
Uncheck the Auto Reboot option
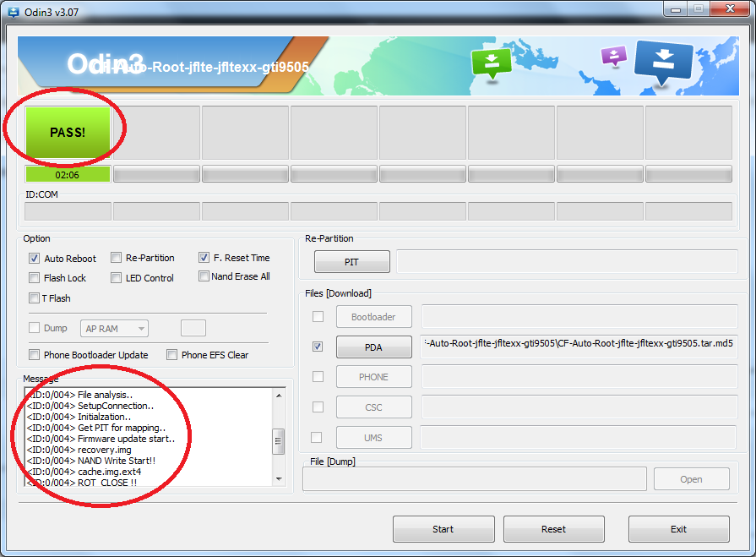pyautogui.click(x=35, y=259)
